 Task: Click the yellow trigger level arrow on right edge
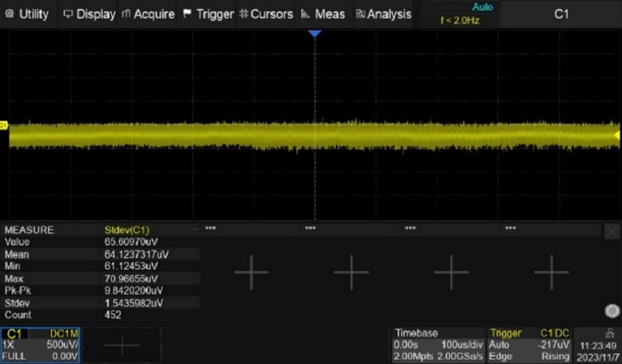pos(617,136)
